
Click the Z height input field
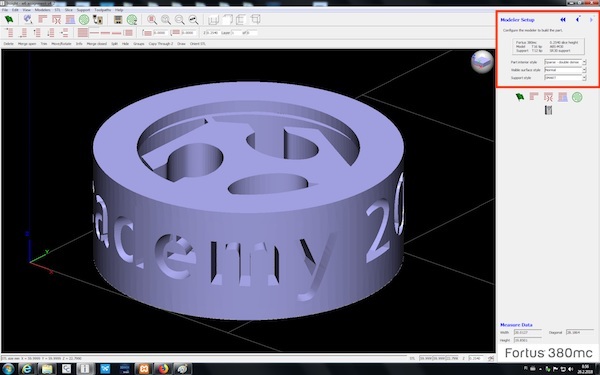point(214,33)
